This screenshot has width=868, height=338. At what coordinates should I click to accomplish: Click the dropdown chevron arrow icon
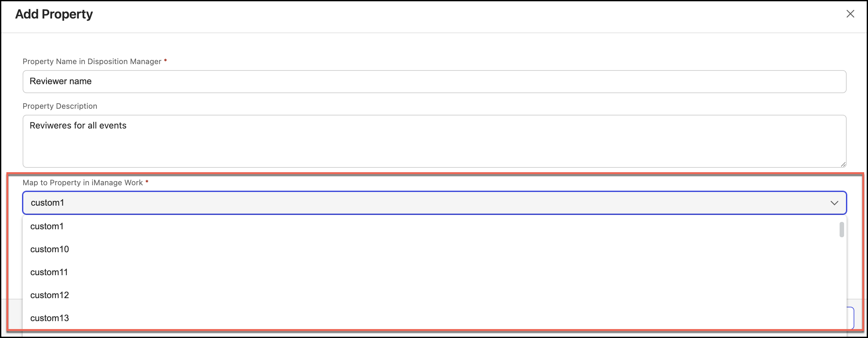(x=834, y=203)
